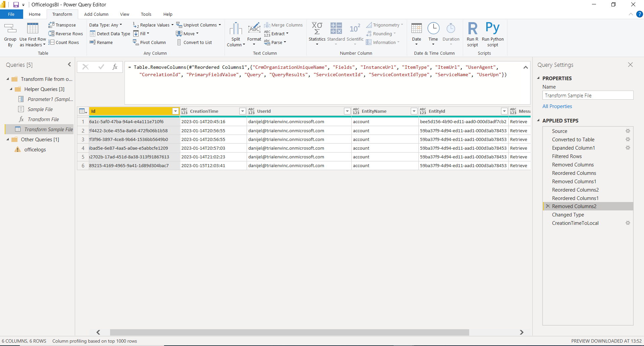Image resolution: width=644 pixels, height=346 pixels.
Task: Open filter dropdown on CreationTime column
Action: click(x=242, y=111)
